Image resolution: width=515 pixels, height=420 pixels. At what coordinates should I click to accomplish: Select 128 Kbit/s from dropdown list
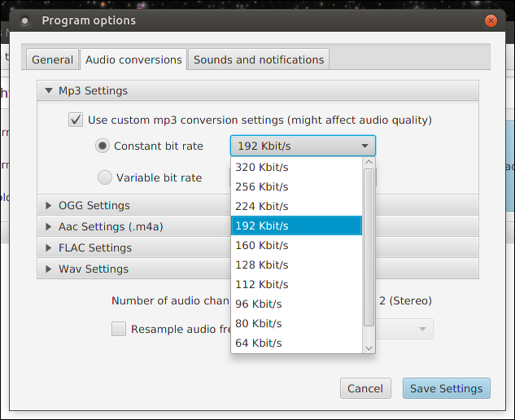262,265
